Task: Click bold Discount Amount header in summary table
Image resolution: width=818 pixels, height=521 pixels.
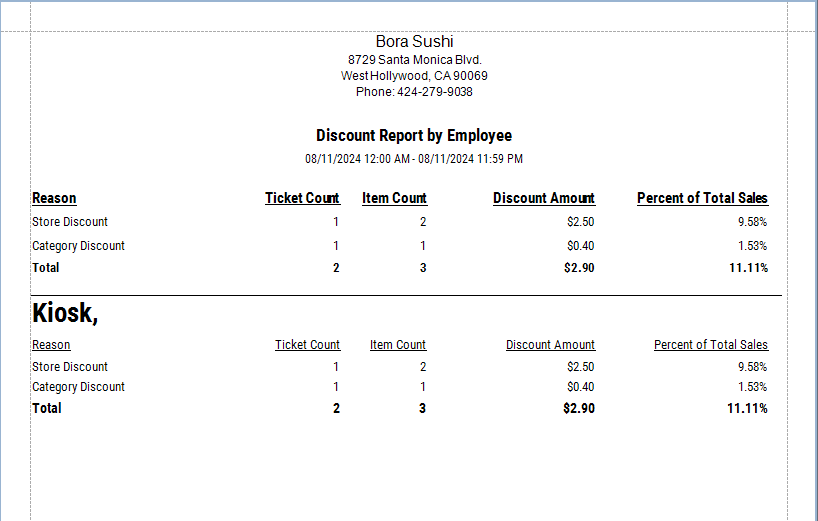Action: tap(543, 198)
